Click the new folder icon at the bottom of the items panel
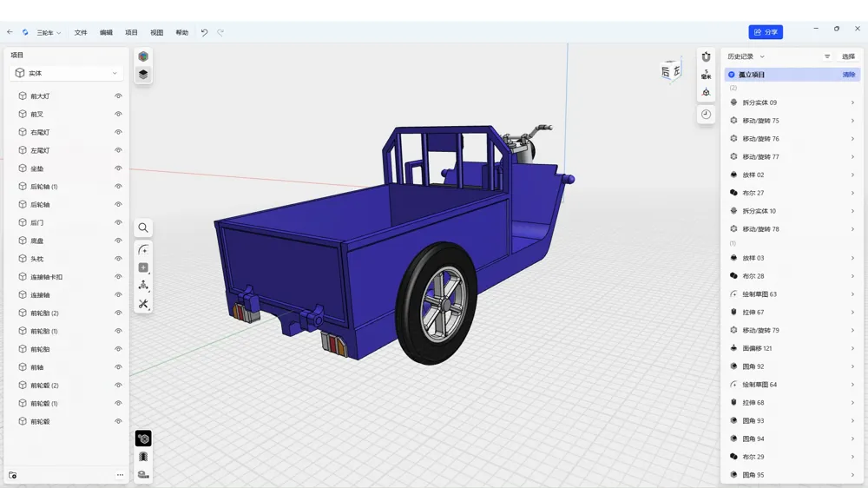The image size is (868, 488). pyautogui.click(x=13, y=475)
